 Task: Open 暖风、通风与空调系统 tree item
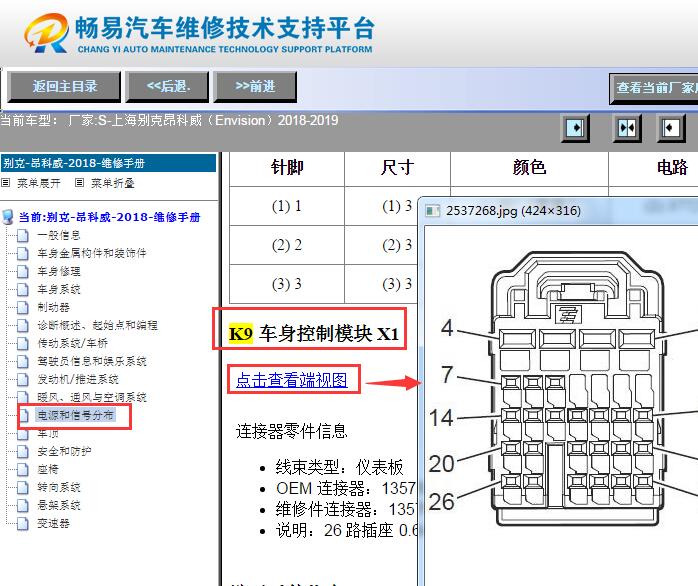pos(92,397)
